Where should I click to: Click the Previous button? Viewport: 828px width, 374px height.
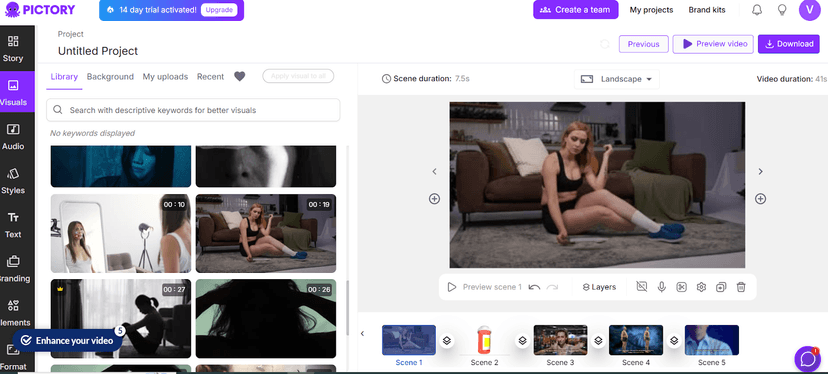pos(643,44)
